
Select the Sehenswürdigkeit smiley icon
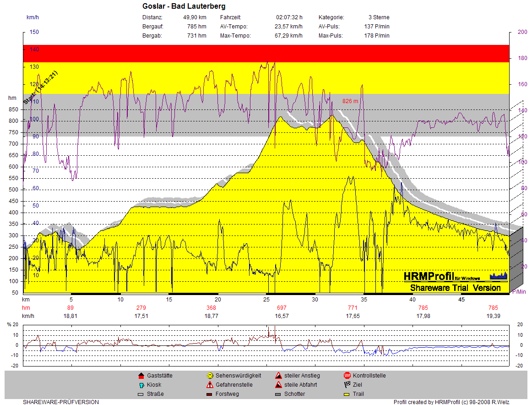(x=210, y=376)
